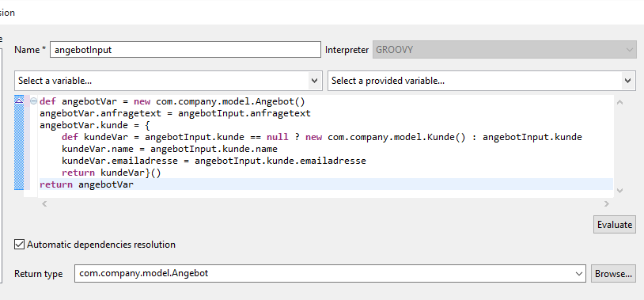Image resolution: width=644 pixels, height=300 pixels.
Task: Click the line 'angebotVar.kunde = {'
Action: click(95, 125)
